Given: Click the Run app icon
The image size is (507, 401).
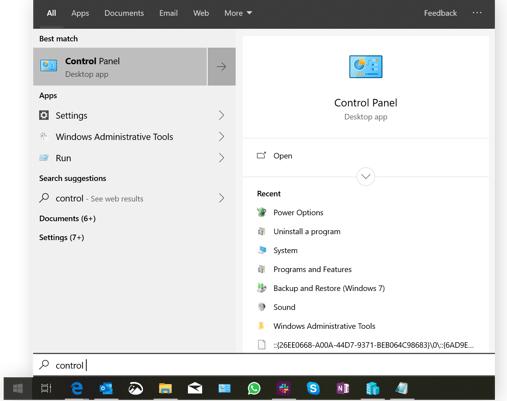Looking at the screenshot, I should [x=44, y=158].
